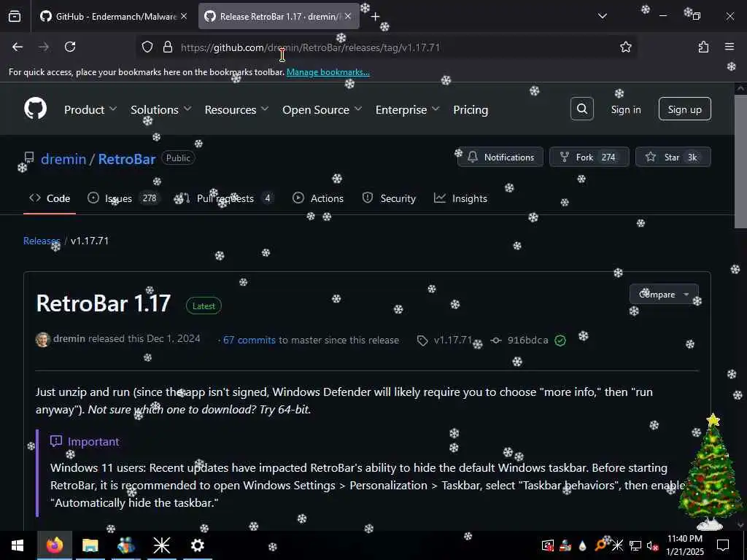The width and height of the screenshot is (747, 560).
Task: Open the Insights tab
Action: click(x=461, y=198)
